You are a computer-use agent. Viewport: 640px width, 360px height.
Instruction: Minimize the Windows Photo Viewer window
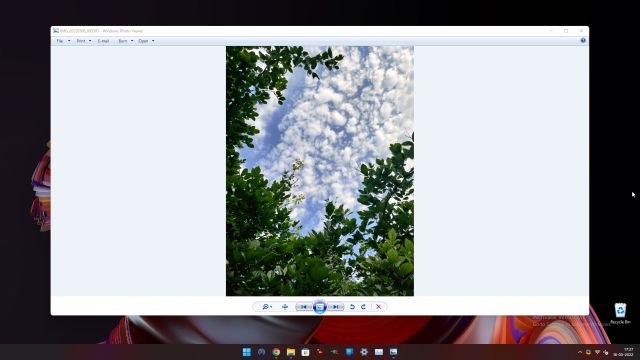551,31
